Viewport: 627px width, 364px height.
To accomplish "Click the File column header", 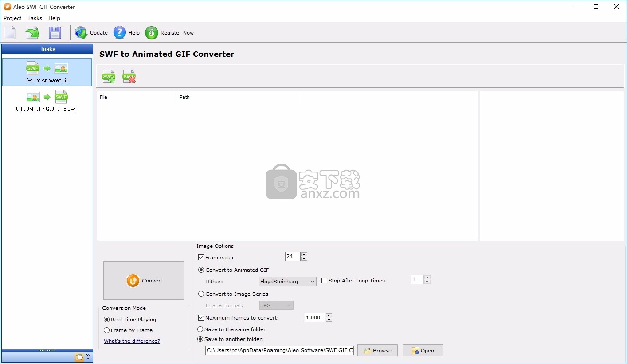I will tap(137, 97).
